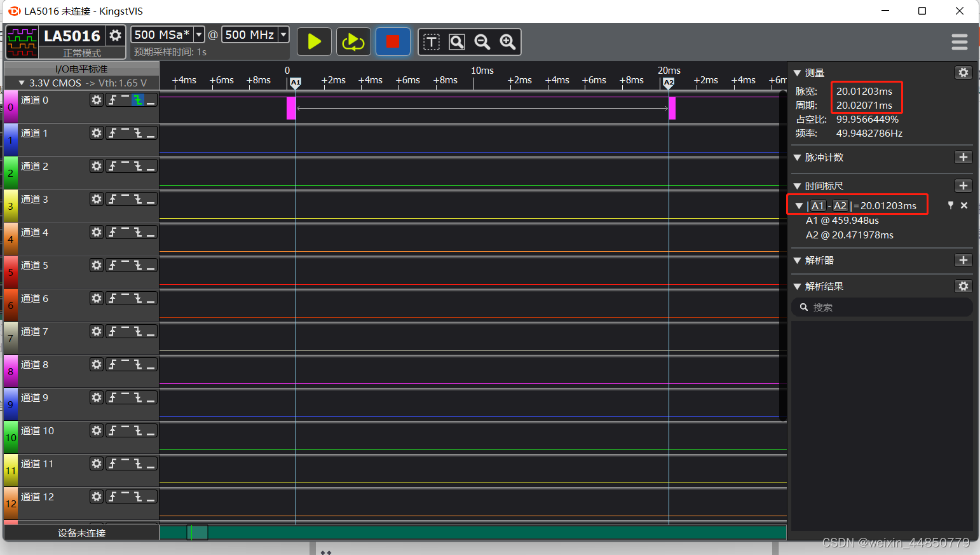Start repeated loop capture
Screen dimensions: 980x555
[x=353, y=42]
